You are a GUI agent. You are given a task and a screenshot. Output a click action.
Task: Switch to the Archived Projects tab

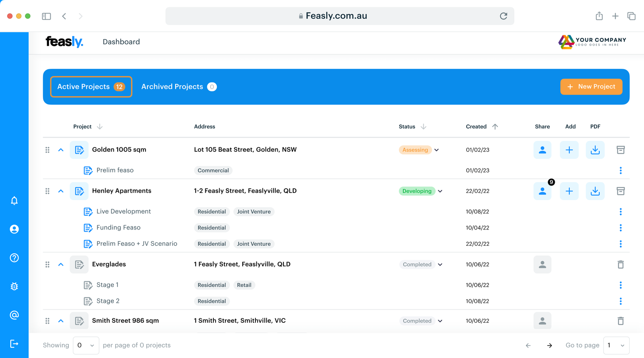(x=179, y=86)
